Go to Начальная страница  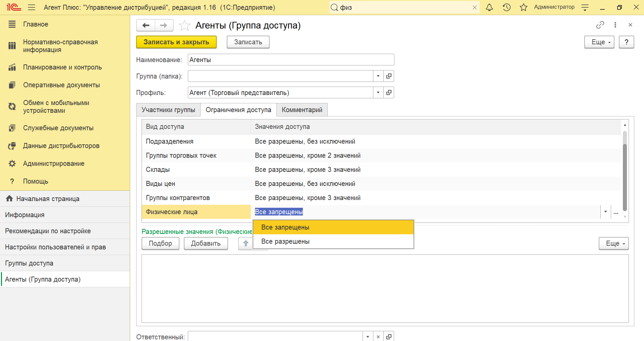pyautogui.click(x=65, y=199)
